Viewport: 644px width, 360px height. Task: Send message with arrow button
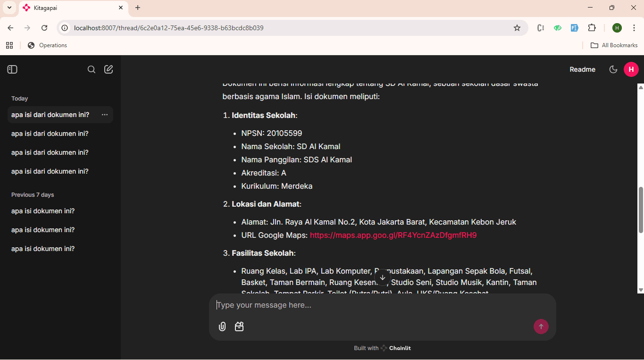(541, 327)
